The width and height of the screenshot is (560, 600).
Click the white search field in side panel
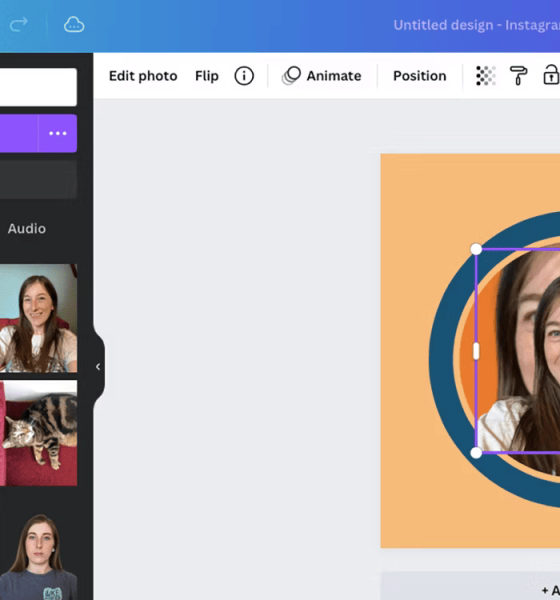pos(38,87)
